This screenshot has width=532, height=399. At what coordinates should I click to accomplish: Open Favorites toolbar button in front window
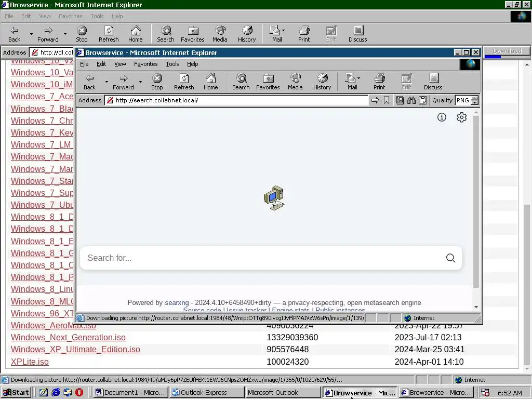[268, 82]
